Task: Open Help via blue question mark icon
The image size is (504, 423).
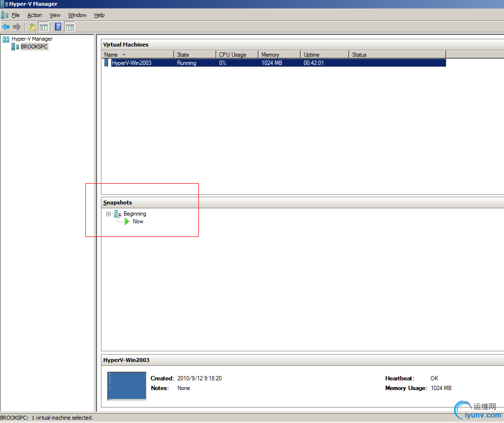Action: (x=58, y=27)
